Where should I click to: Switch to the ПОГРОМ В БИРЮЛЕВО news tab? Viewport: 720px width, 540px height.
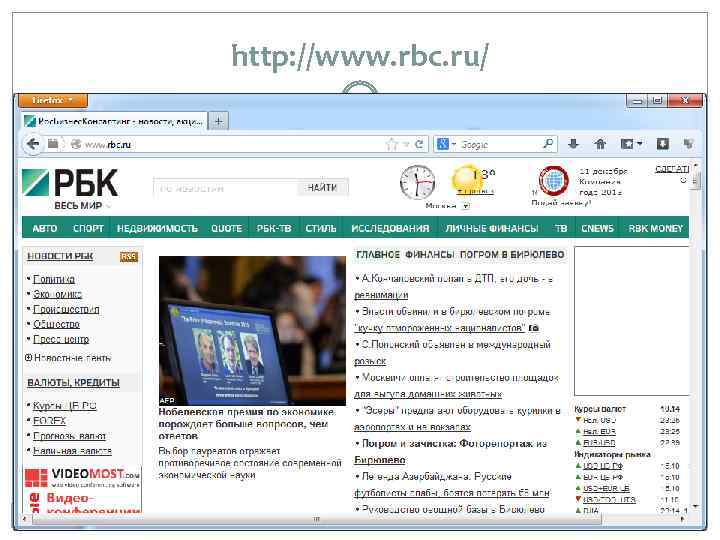click(512, 254)
